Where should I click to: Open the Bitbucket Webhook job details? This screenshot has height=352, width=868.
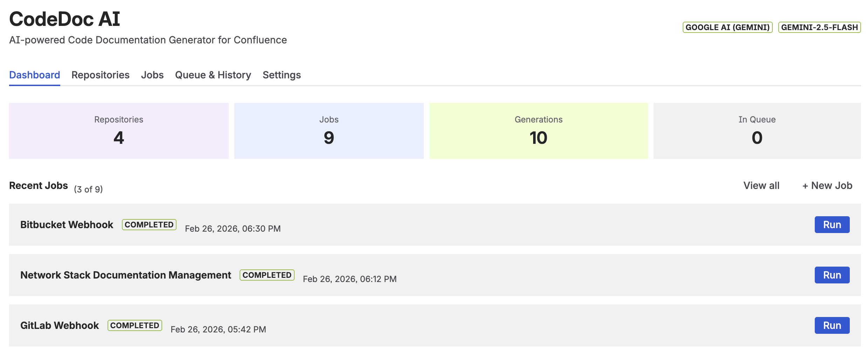[67, 225]
